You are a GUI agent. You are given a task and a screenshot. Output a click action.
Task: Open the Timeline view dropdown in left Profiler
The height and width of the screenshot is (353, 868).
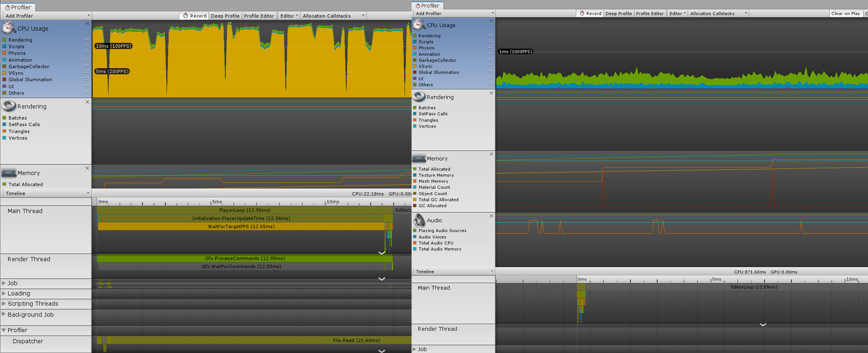[46, 193]
